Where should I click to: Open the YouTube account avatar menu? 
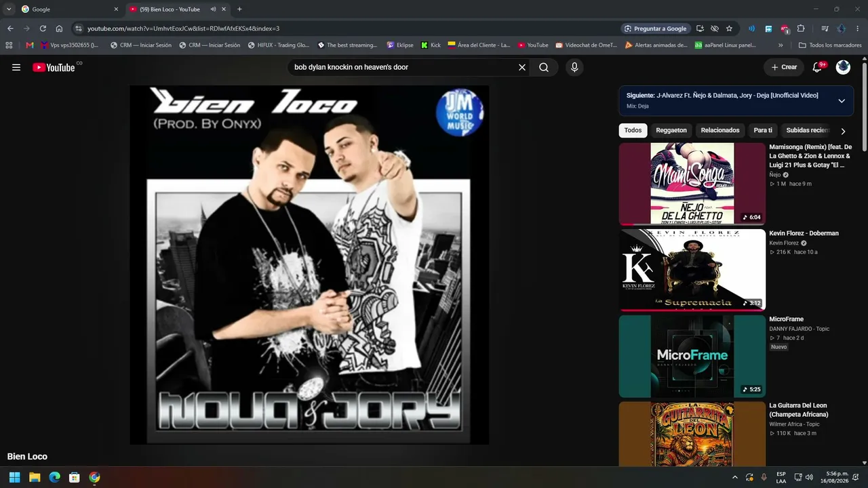(x=843, y=67)
